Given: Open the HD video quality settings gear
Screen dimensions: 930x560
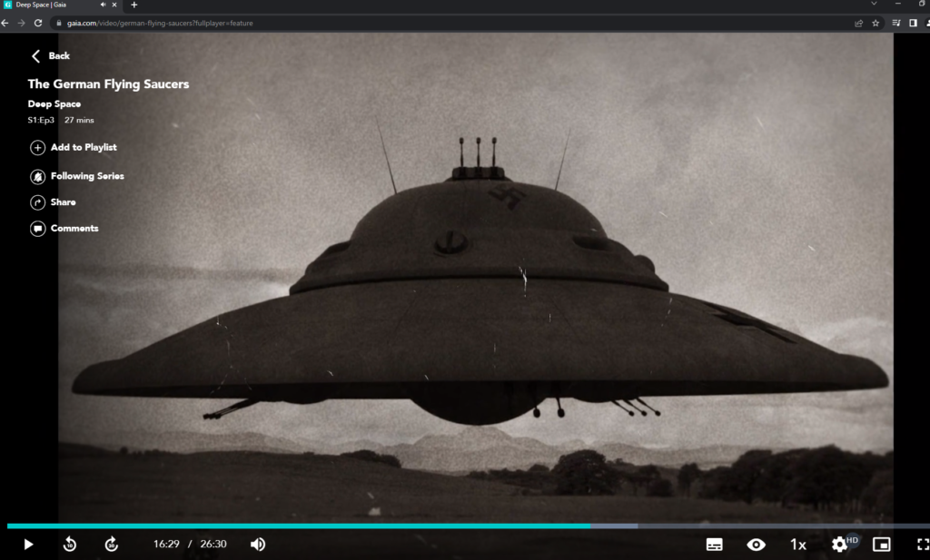Looking at the screenshot, I should point(840,544).
